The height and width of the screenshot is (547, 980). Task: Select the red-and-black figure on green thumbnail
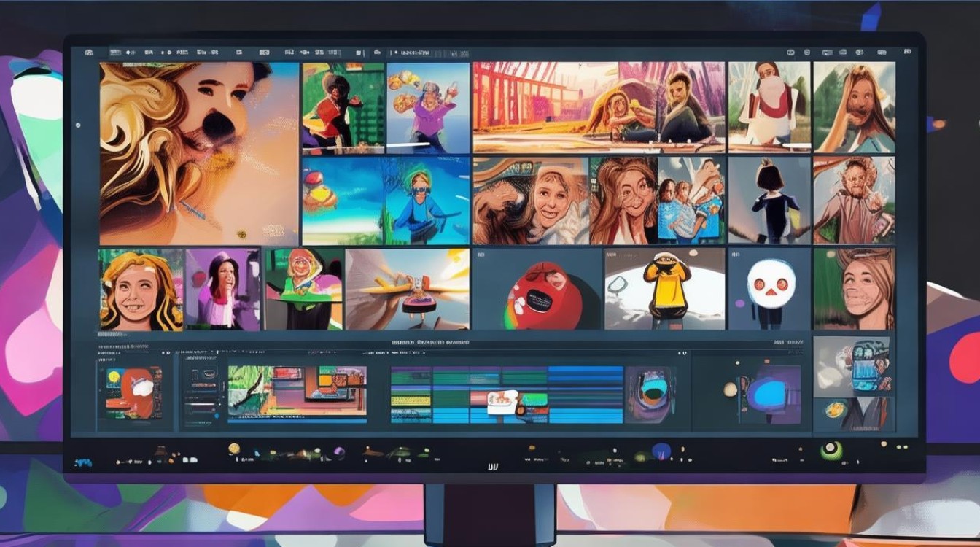343,108
